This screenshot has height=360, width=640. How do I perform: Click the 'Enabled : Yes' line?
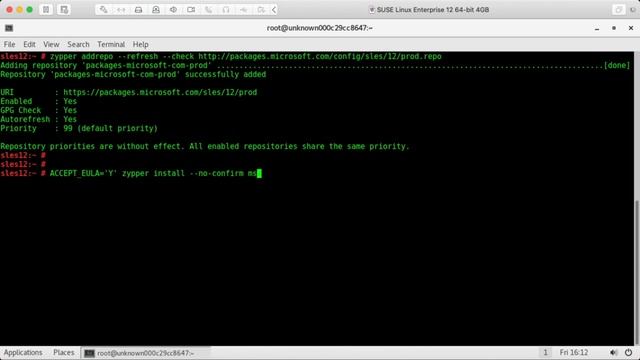tap(38, 101)
